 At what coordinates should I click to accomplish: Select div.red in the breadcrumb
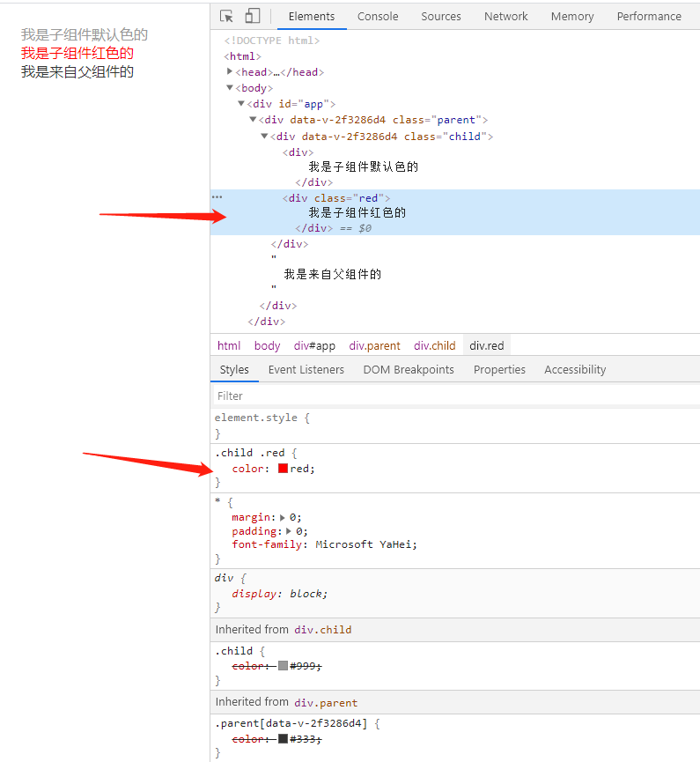[x=487, y=346]
